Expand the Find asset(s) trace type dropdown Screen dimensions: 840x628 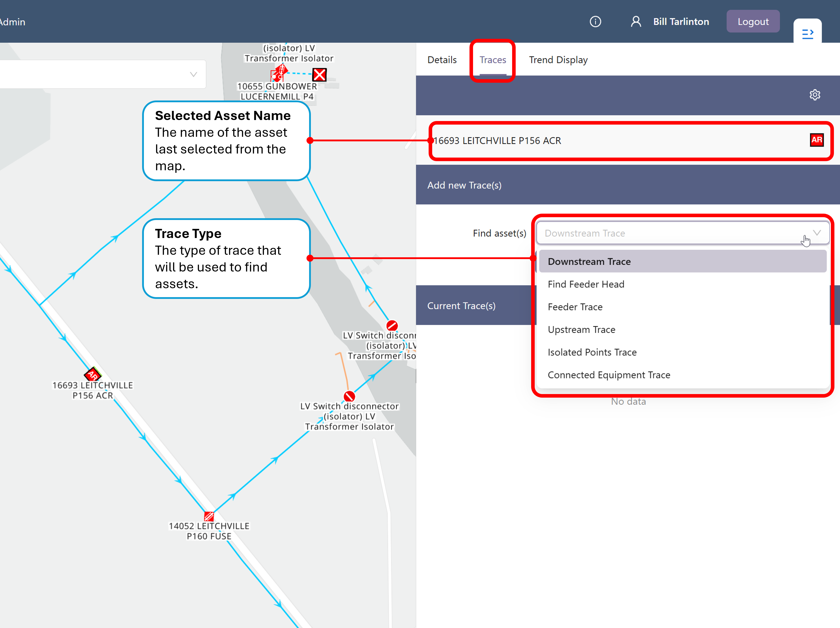[682, 233]
